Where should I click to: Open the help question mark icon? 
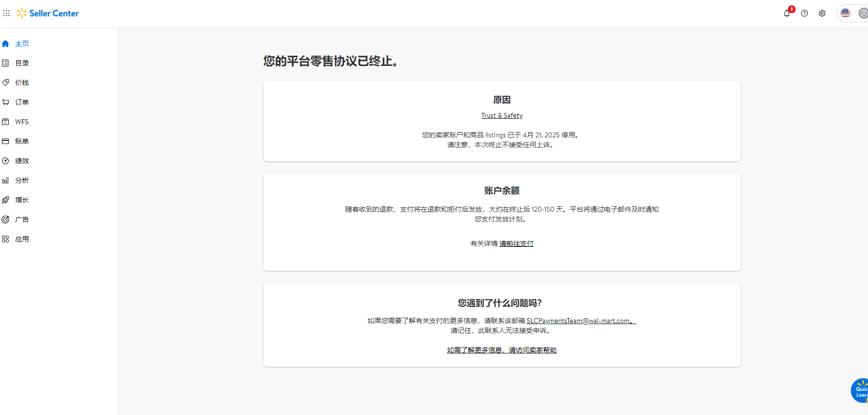[804, 13]
